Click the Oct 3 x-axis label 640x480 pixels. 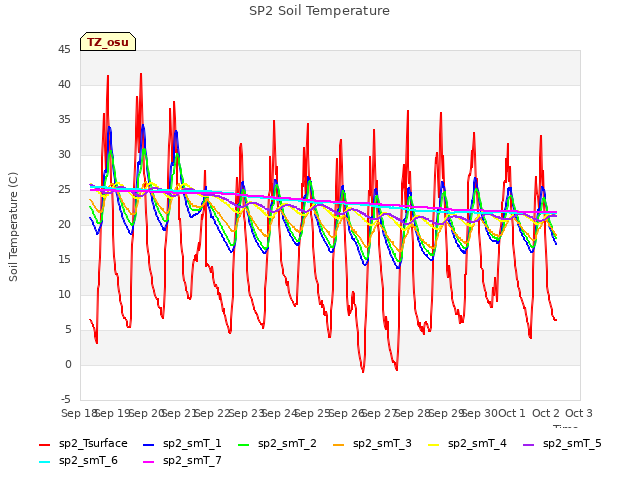coord(579,413)
